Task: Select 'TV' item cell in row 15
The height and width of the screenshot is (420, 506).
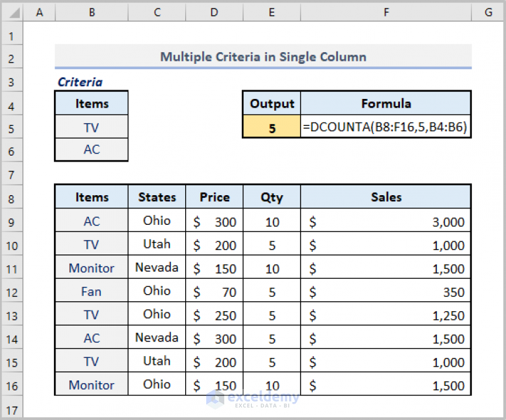Action: click(x=92, y=360)
